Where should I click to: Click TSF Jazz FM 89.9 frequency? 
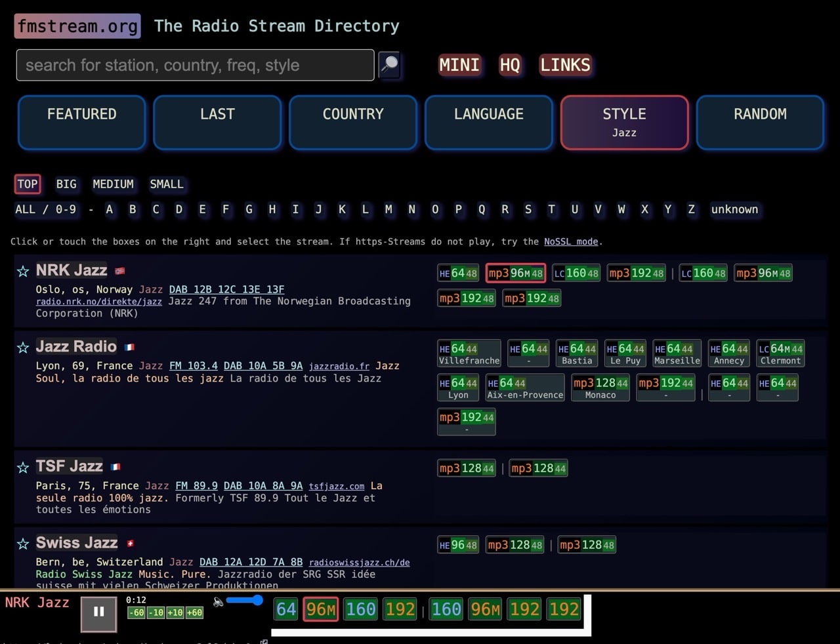[x=197, y=485]
